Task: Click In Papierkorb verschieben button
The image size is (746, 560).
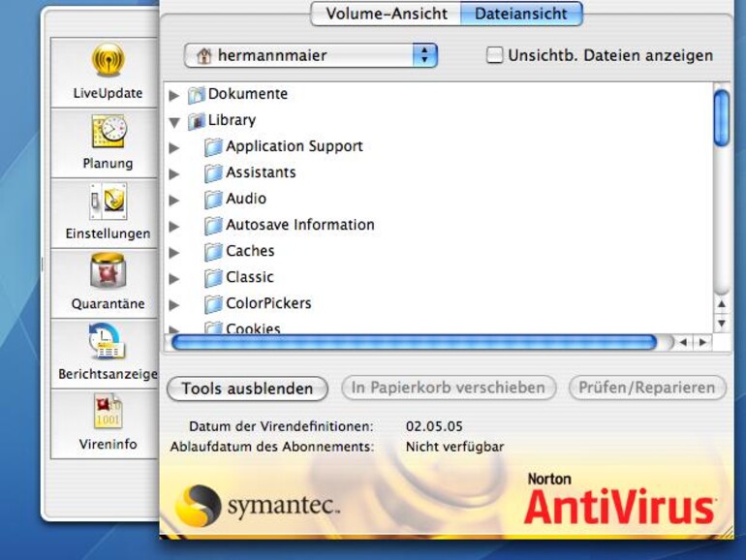Action: 449,388
